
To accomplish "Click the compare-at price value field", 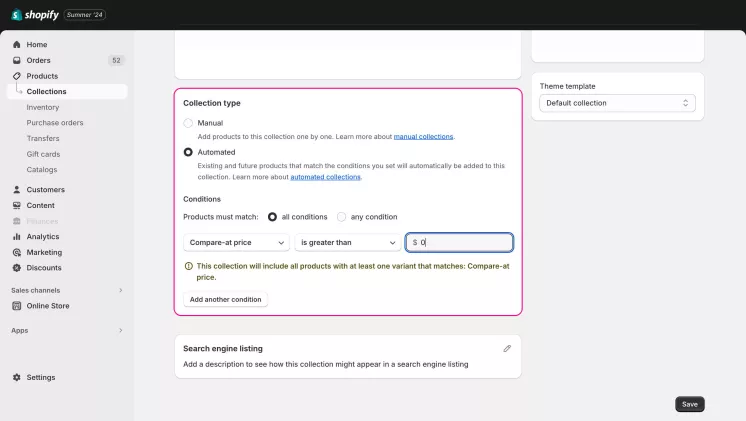I will coord(464,242).
